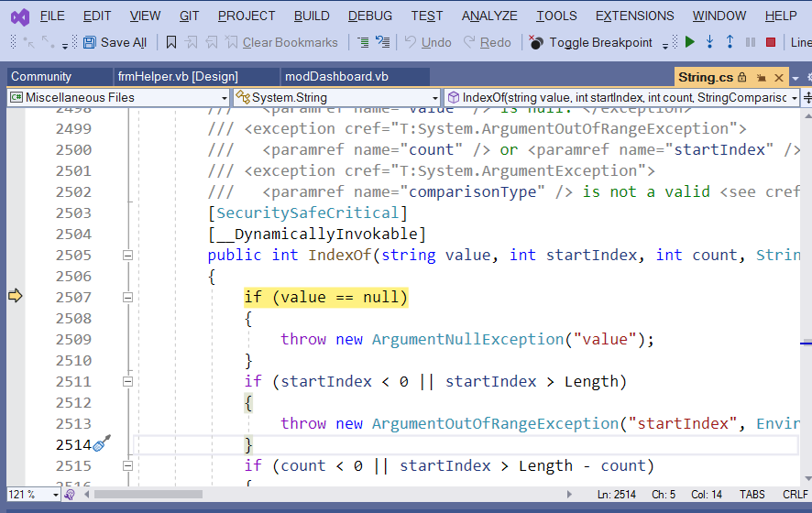The image size is (812, 513).
Task: Click the horizontal scrollbar thumb
Action: [x=148, y=495]
